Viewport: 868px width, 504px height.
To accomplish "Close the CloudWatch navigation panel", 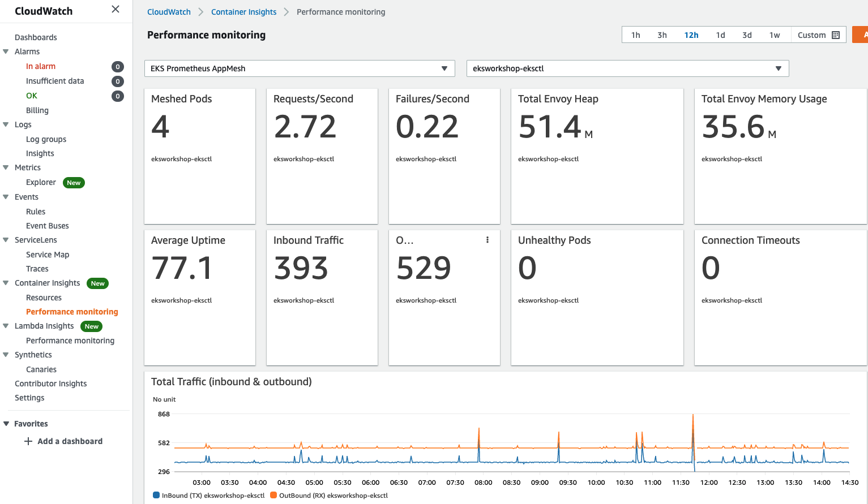I will (x=116, y=9).
